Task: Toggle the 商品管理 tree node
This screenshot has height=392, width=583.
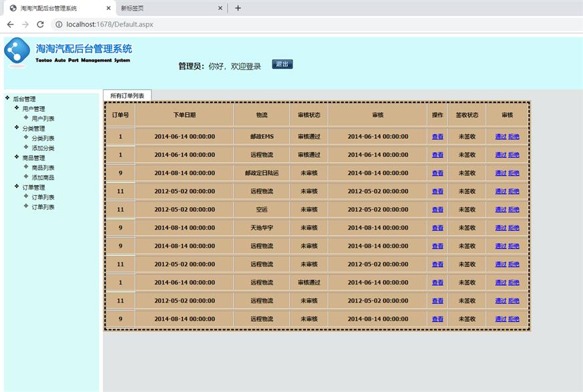Action: tap(17, 157)
